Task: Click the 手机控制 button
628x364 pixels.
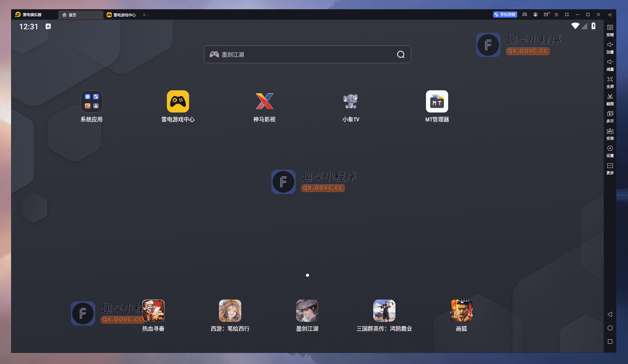Action: point(505,14)
